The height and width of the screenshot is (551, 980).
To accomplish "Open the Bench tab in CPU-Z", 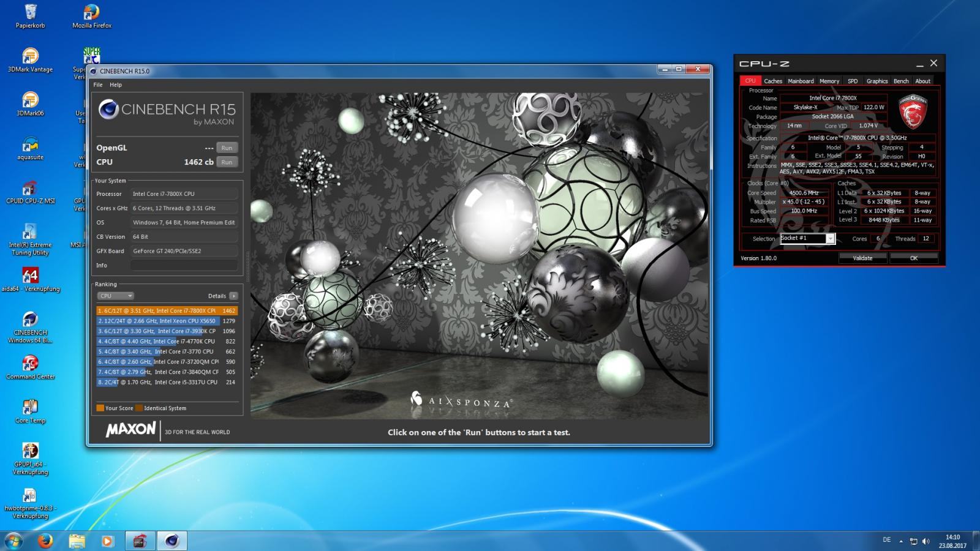I will point(901,81).
